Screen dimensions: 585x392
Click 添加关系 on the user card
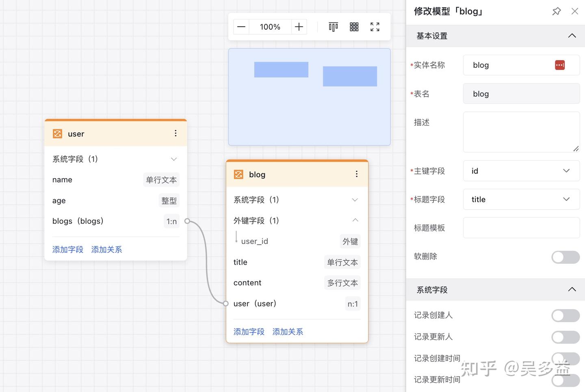click(106, 249)
